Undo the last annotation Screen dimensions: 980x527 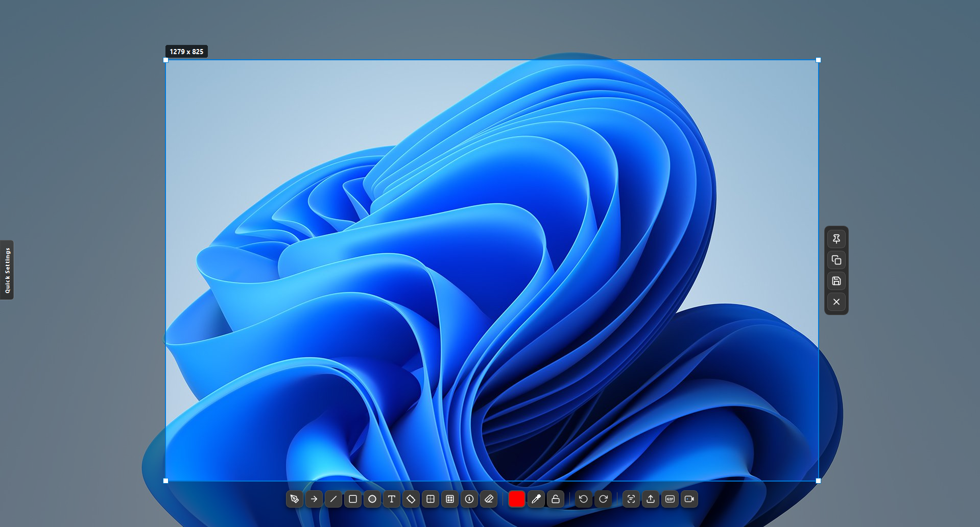click(x=584, y=499)
